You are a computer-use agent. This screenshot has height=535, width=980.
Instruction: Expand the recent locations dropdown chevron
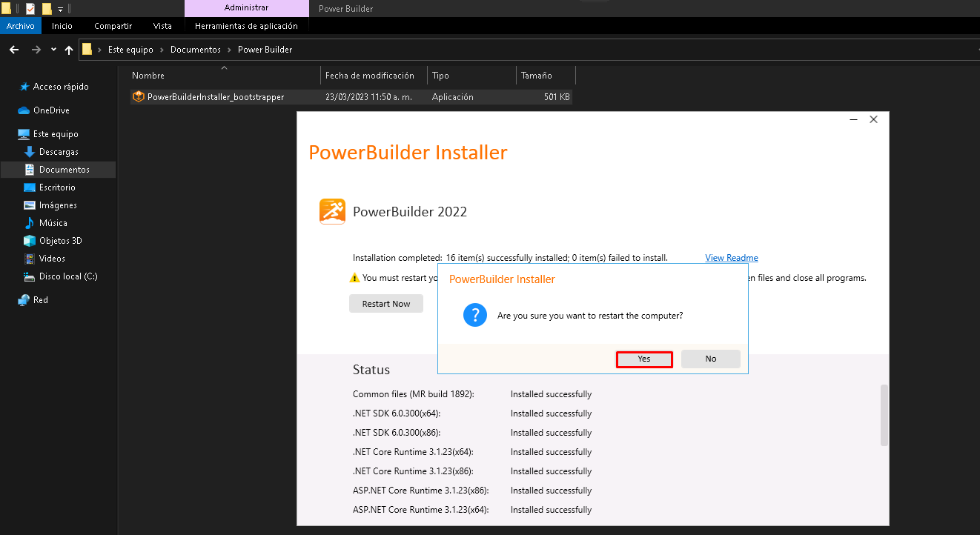pos(53,50)
